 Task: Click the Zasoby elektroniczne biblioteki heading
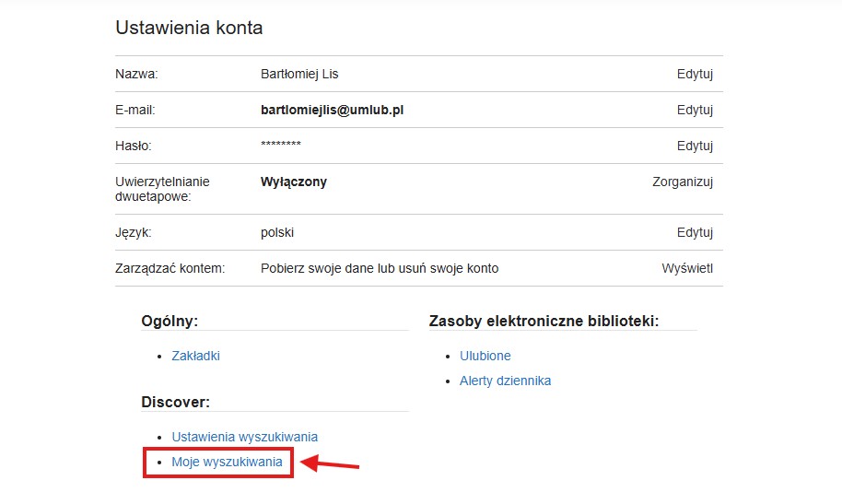[544, 321]
